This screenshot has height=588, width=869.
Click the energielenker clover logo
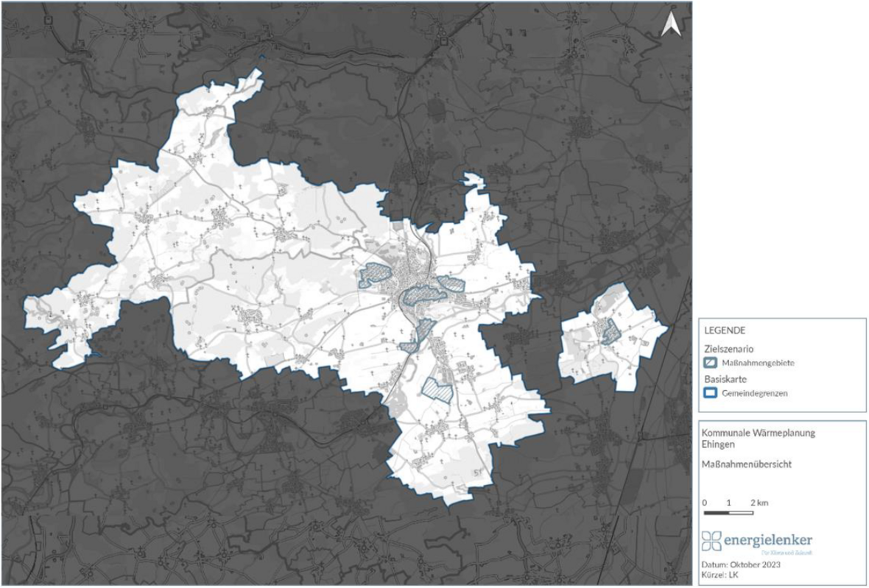tap(711, 541)
